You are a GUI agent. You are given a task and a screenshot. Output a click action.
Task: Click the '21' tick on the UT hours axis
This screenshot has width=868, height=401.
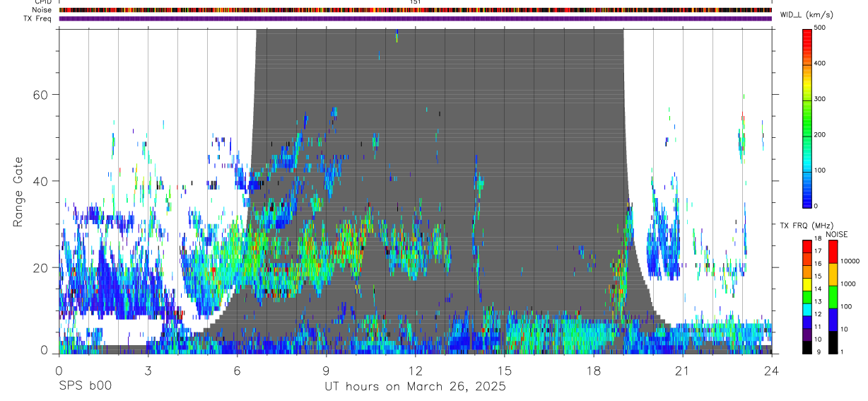(x=683, y=370)
